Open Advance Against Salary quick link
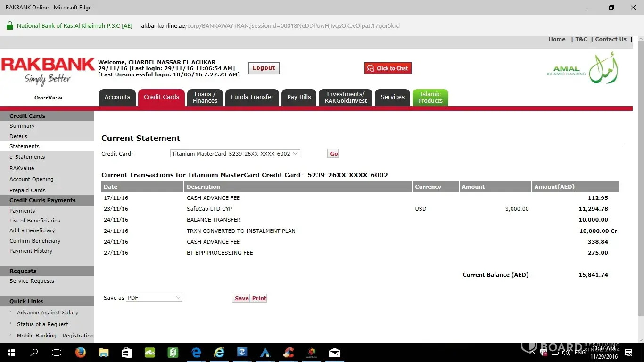 pos(48,313)
